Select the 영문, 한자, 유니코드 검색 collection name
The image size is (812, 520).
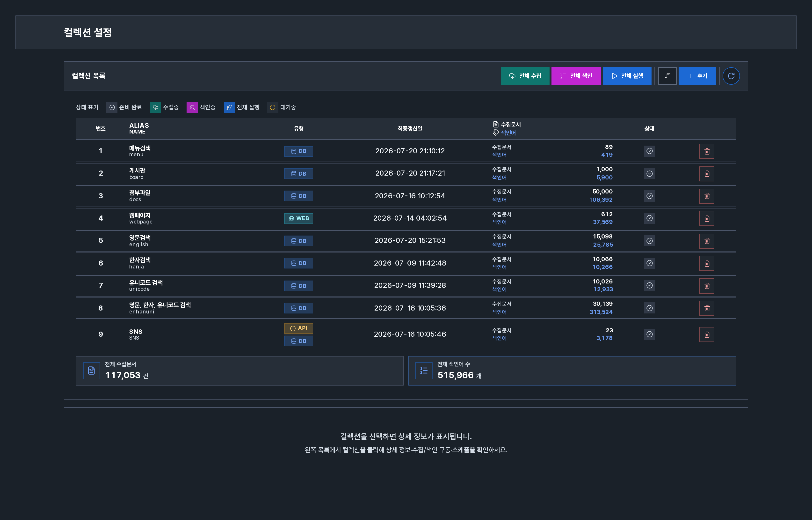pyautogui.click(x=160, y=305)
